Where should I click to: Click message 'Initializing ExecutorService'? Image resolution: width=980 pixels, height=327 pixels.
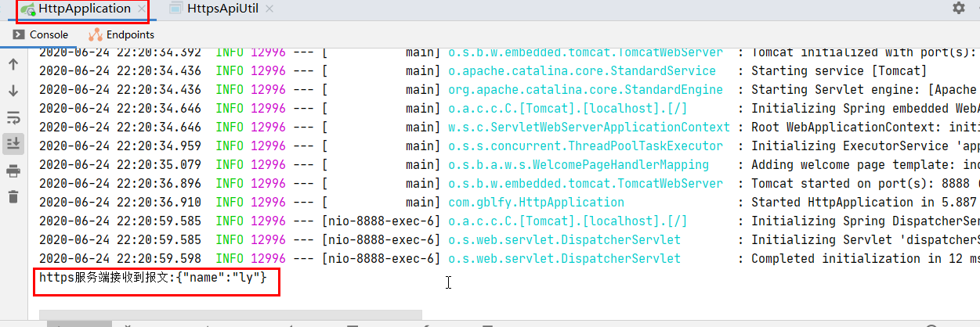tap(865, 146)
